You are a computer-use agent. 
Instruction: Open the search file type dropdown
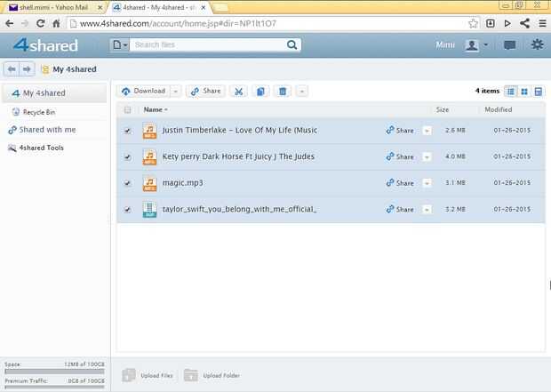point(120,45)
